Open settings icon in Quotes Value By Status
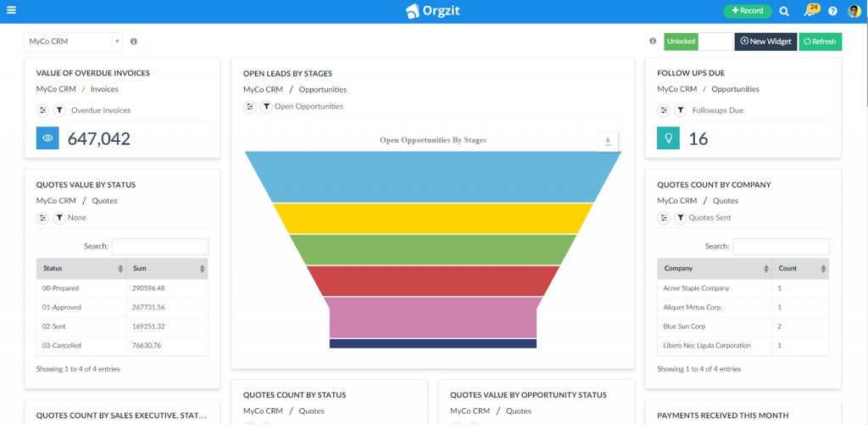 (42, 218)
